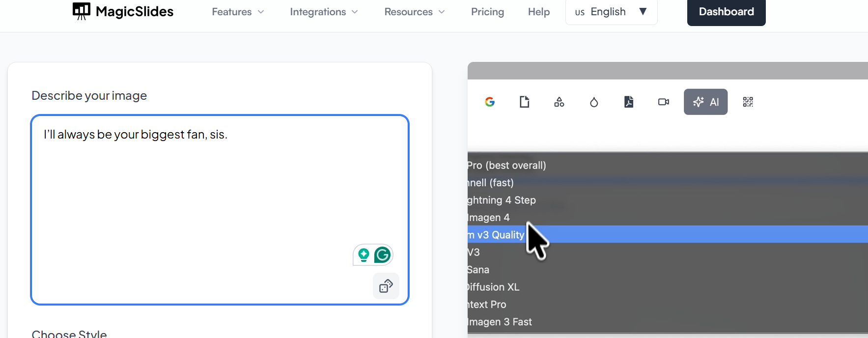Select the PDF file icon
Image resolution: width=868 pixels, height=338 pixels.
coord(629,102)
